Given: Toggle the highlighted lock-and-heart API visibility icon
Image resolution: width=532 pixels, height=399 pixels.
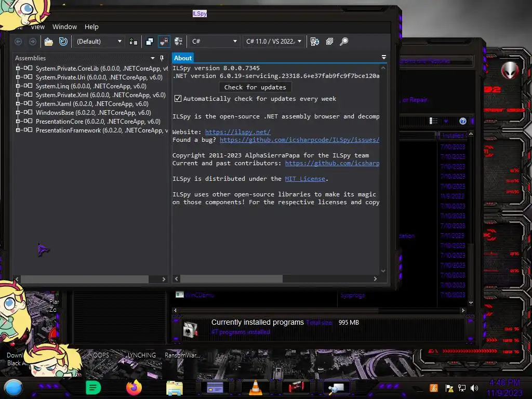Looking at the screenshot, I should (164, 42).
